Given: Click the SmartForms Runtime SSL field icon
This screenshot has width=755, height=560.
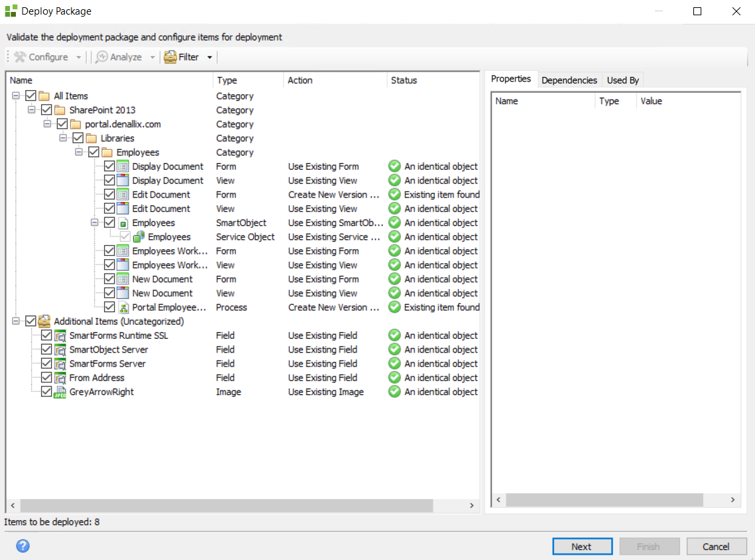Looking at the screenshot, I should click(x=60, y=336).
